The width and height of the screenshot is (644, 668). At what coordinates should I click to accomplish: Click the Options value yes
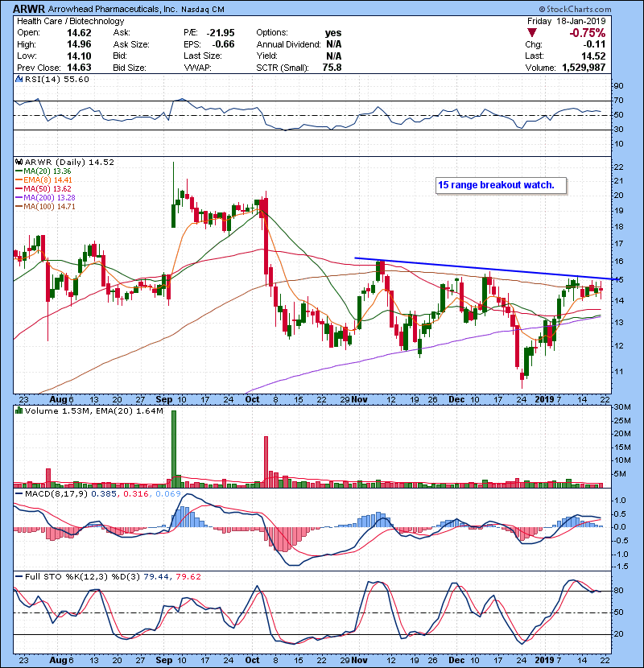333,33
